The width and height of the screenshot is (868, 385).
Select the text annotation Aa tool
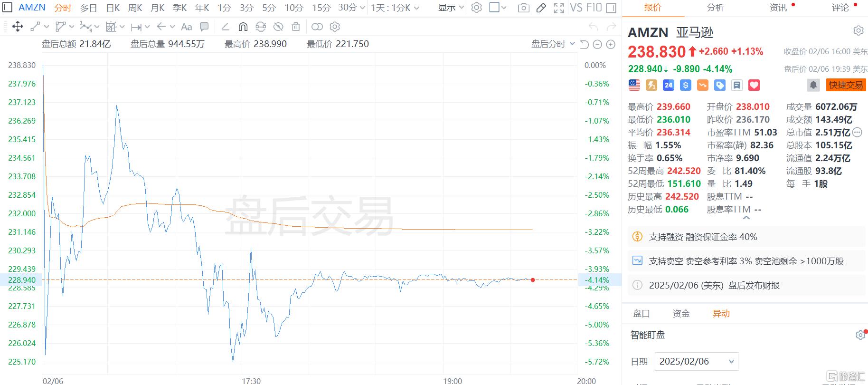click(187, 27)
